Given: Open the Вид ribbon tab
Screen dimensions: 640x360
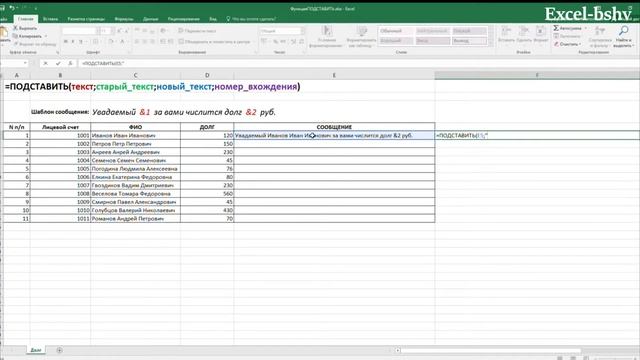Looking at the screenshot, I should 213,19.
